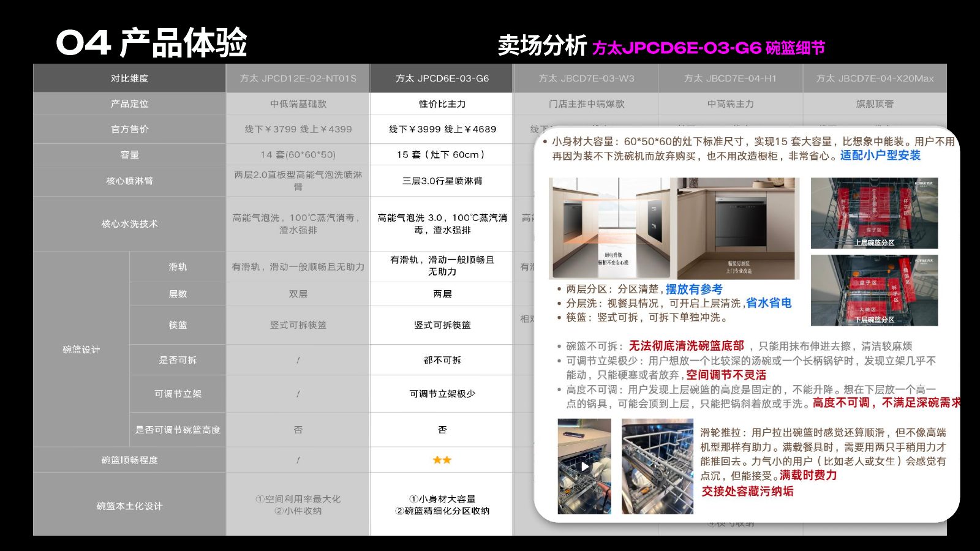Click red text 满载时费力
The height and width of the screenshot is (551, 980).
[808, 475]
